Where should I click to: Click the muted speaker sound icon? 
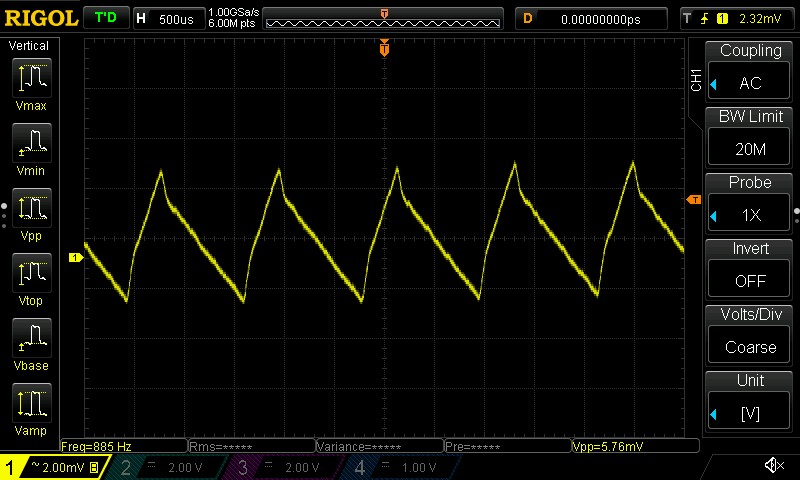coord(774,465)
